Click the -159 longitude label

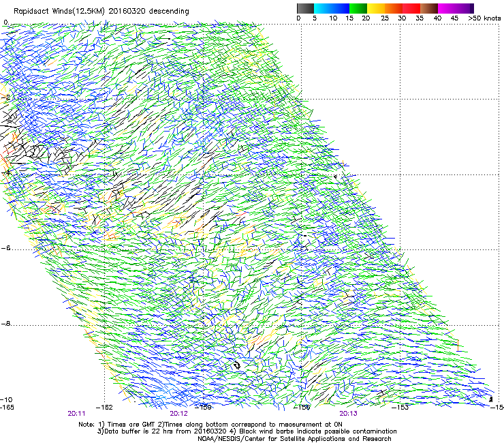204,408
